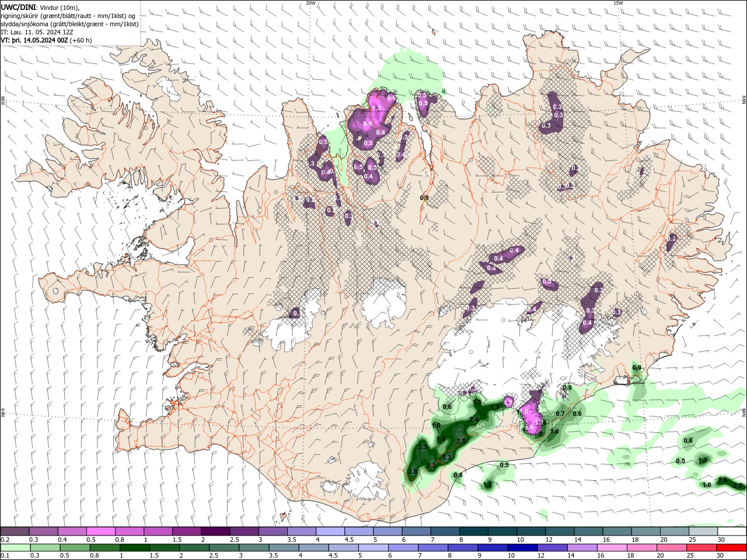Click the snow scale swatch between 0.2 and 0.3
The height and width of the screenshot is (560, 747).
point(15,531)
